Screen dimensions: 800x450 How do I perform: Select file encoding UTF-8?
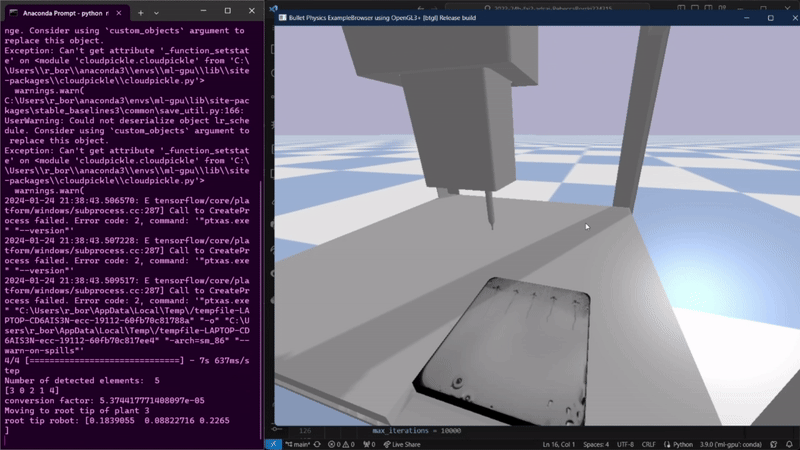626,444
